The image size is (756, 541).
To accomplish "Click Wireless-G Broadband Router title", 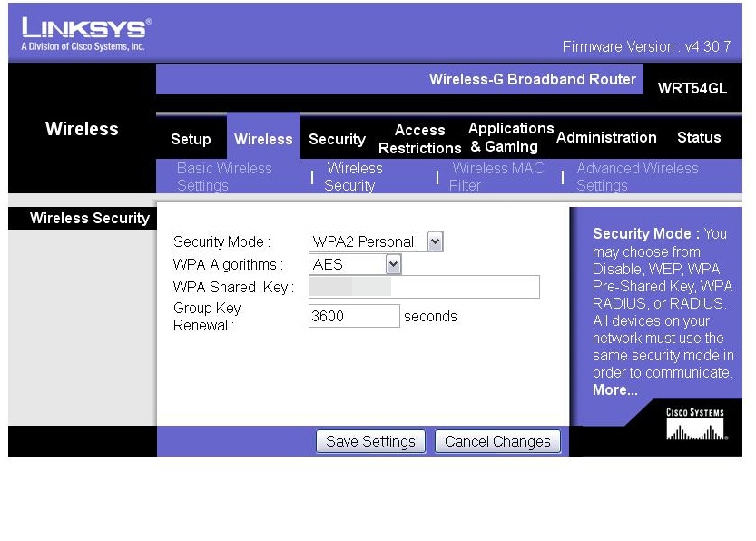I will 533,79.
